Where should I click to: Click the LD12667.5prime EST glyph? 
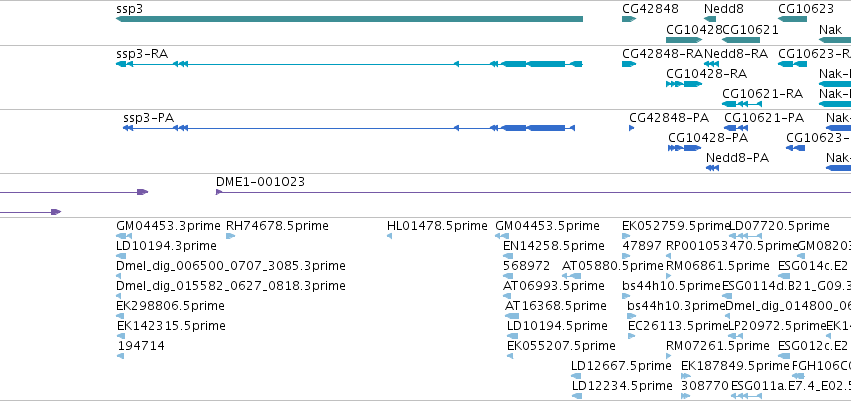point(576,376)
